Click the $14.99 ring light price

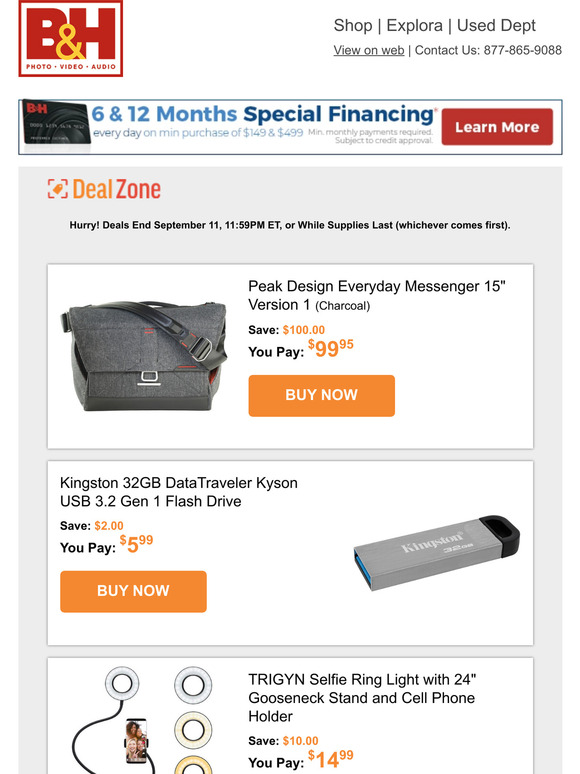click(x=331, y=759)
